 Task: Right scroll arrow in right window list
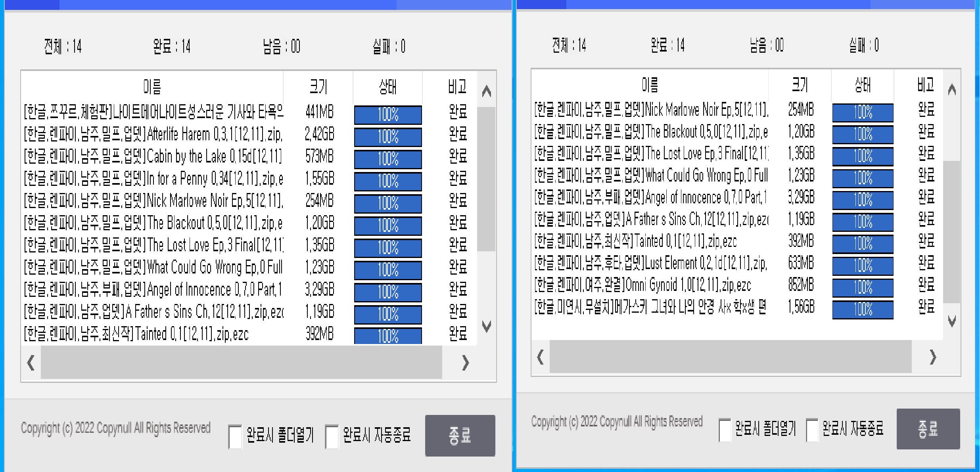pos(933,357)
